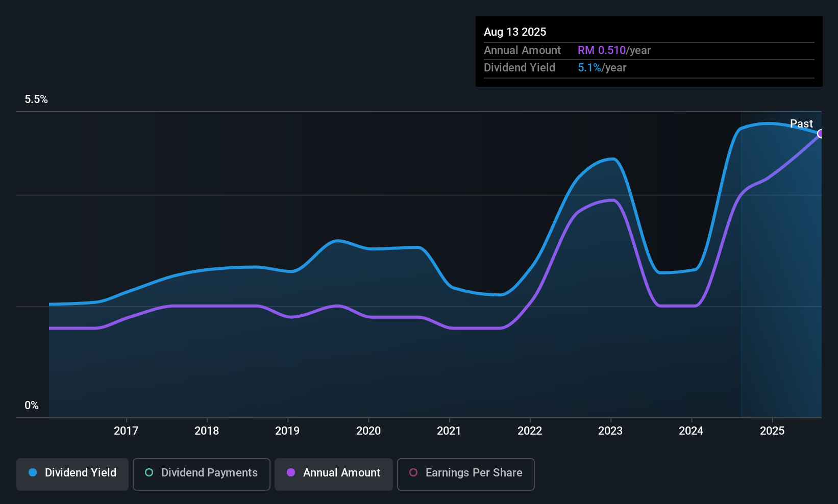Click the blue Dividend Yield legend dot
Image resolution: width=838 pixels, height=504 pixels.
coord(33,472)
